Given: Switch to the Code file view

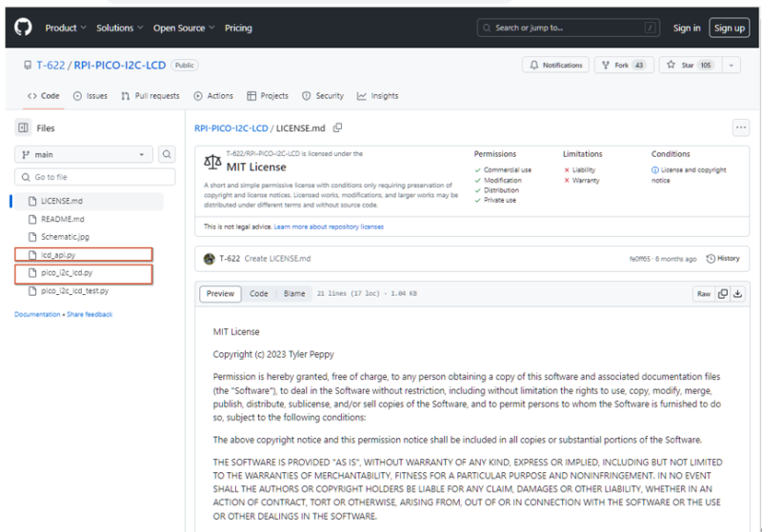Looking at the screenshot, I should (x=258, y=294).
